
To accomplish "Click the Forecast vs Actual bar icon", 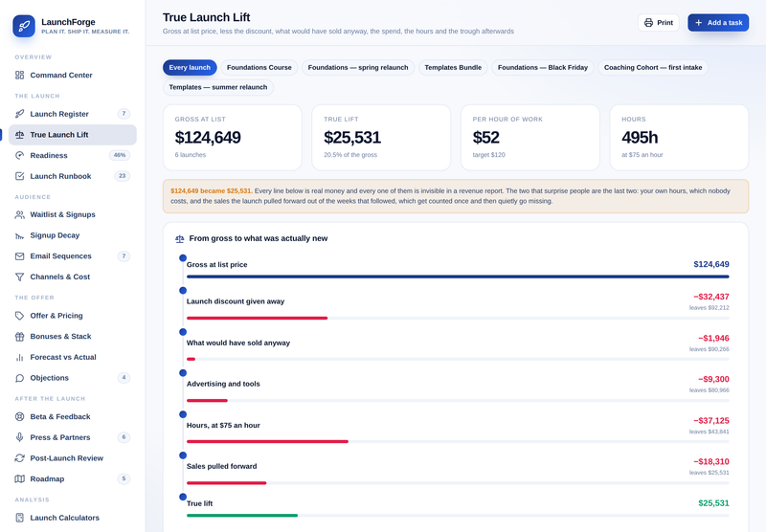I will 19,357.
